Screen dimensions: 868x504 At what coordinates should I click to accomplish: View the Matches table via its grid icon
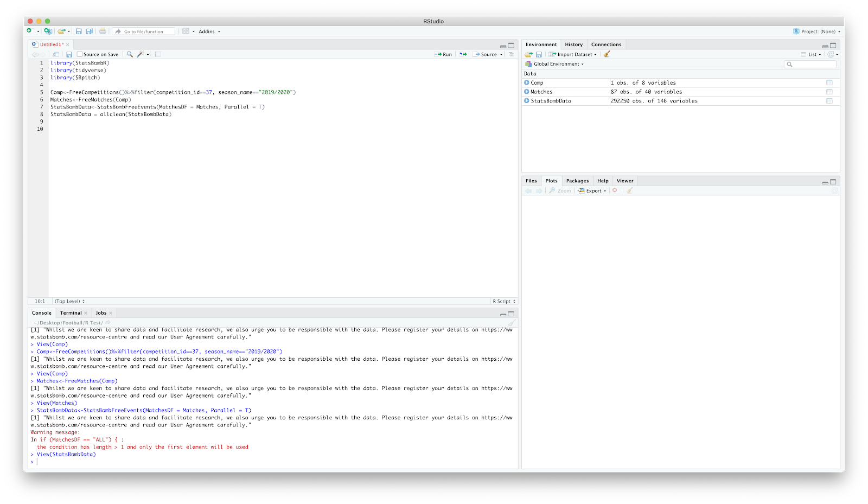click(829, 92)
